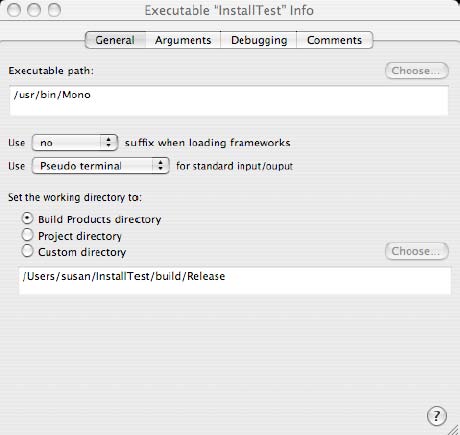This screenshot has width=460, height=435.
Task: Choose Custom directory radio option
Action: 27,251
